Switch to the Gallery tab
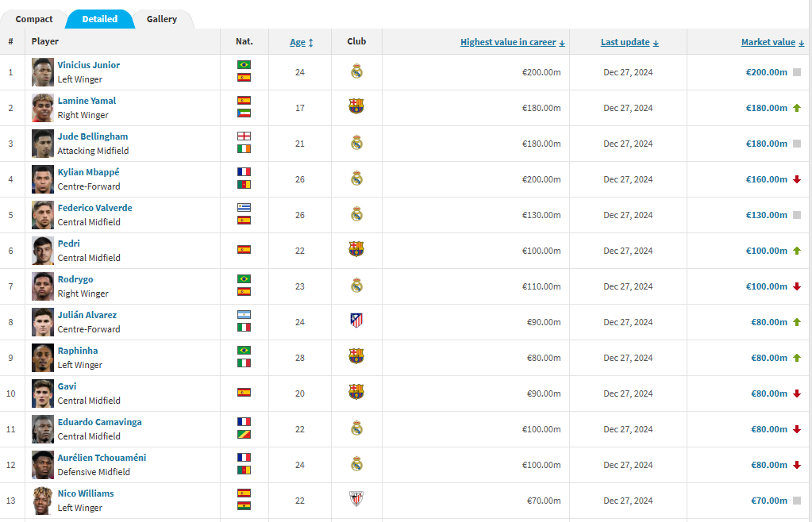The height and width of the screenshot is (522, 812). click(162, 19)
